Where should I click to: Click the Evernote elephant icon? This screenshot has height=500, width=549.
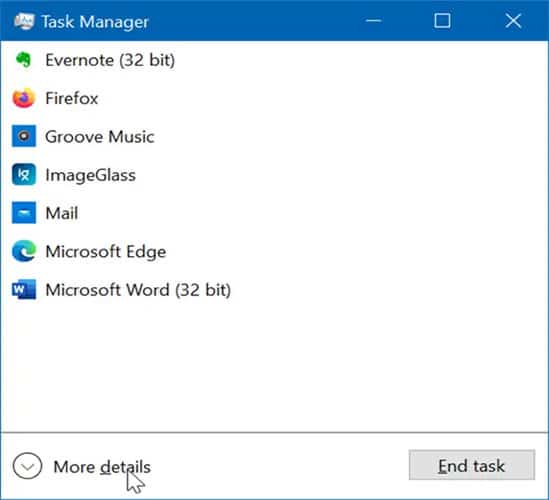pos(24,60)
